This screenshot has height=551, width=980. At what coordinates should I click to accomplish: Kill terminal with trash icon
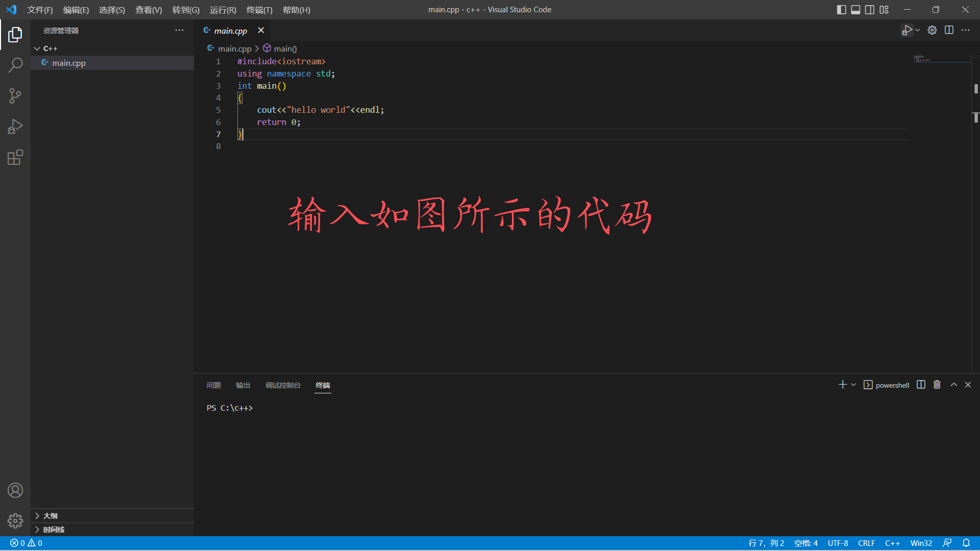[x=937, y=385]
